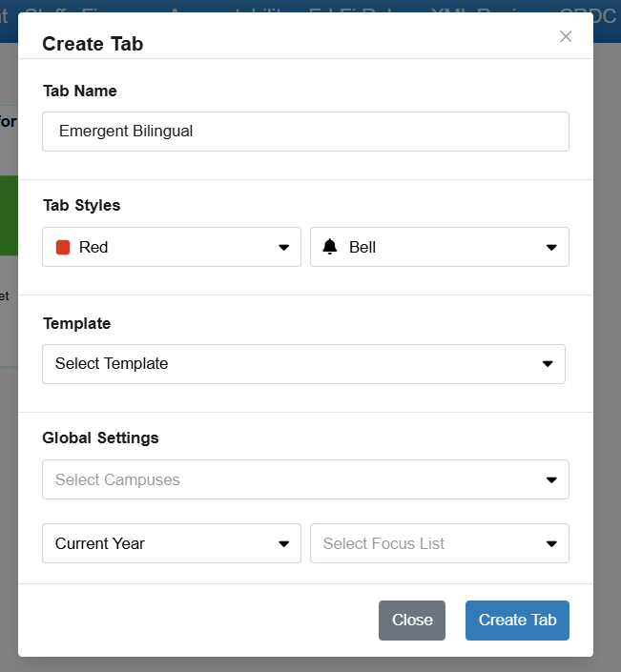Screen dimensions: 621x672
Task: Click the bell icon in Tab Styles
Action: coord(330,247)
